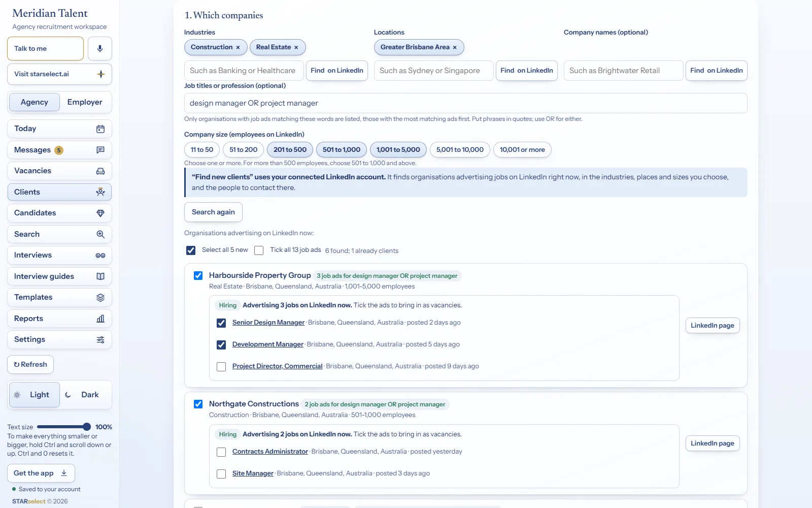Image resolution: width=812 pixels, height=508 pixels.
Task: Open Messages via the chat icon
Action: click(x=100, y=150)
